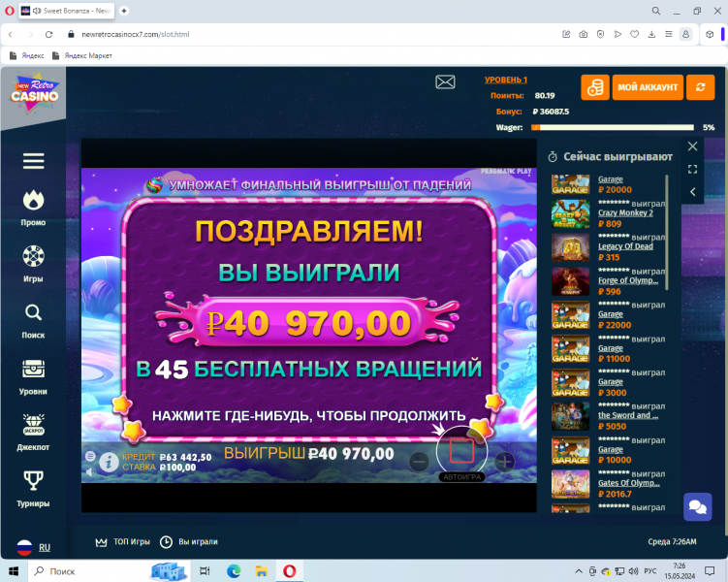
Task: Open File Explorer from taskbar
Action: click(262, 571)
